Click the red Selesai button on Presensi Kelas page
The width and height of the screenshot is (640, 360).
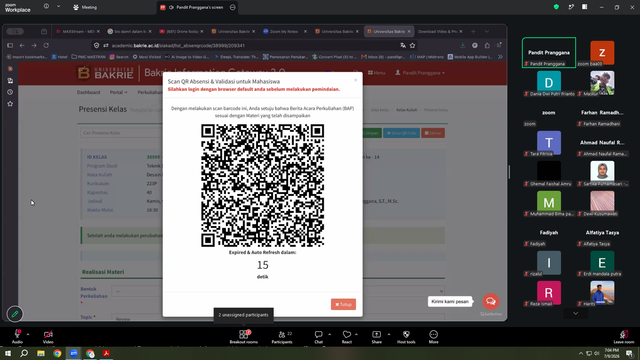[x=433, y=133]
